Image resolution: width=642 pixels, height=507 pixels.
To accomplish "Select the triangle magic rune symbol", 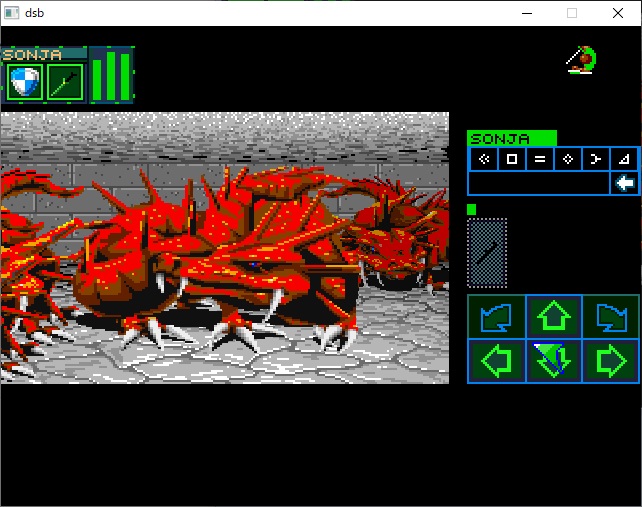I will click(623, 159).
